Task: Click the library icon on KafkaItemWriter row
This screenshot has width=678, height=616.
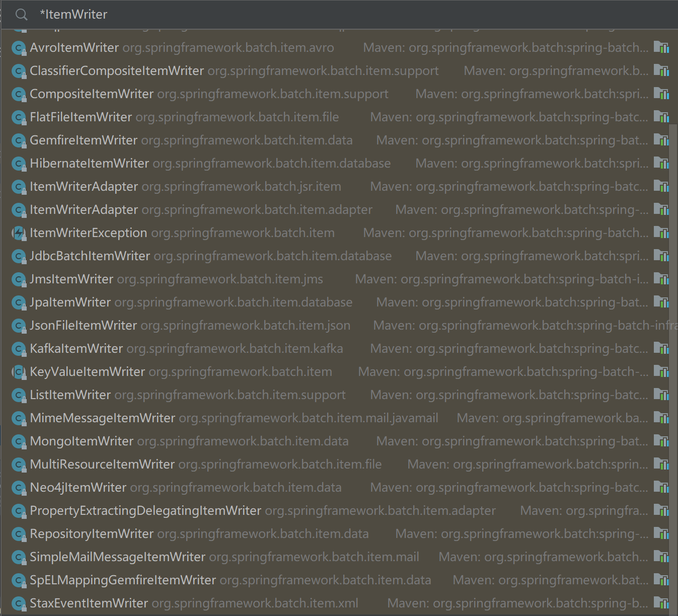Action: pyautogui.click(x=661, y=348)
